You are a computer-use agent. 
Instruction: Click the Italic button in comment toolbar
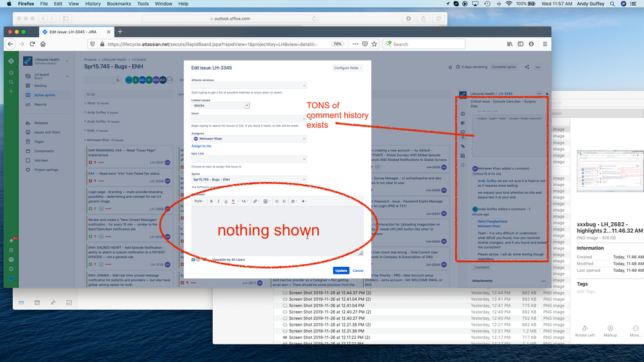pyautogui.click(x=219, y=202)
